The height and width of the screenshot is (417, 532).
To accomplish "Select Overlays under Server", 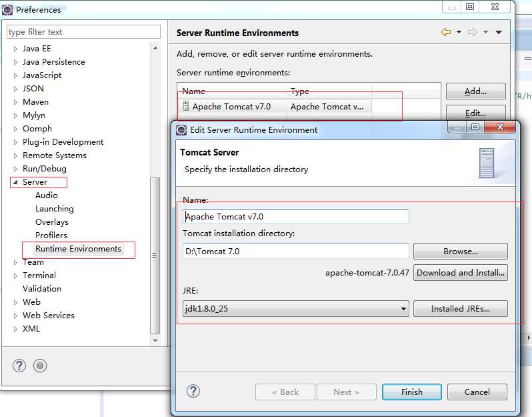I will [52, 222].
